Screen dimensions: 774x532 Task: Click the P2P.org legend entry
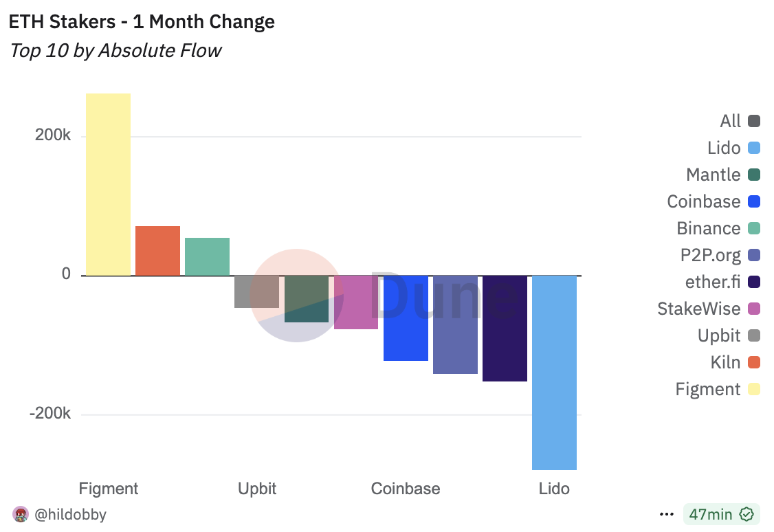click(x=720, y=255)
